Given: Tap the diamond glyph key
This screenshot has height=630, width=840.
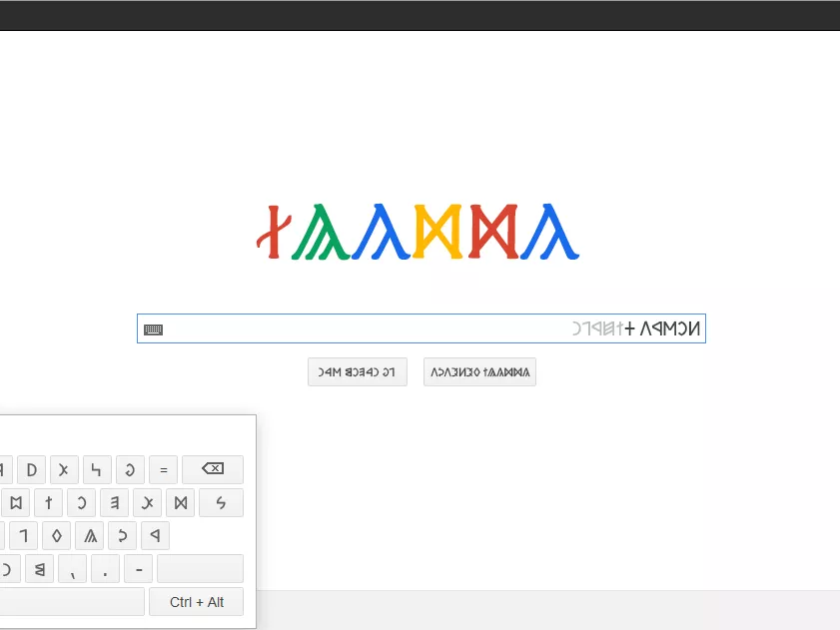Looking at the screenshot, I should click(57, 535).
